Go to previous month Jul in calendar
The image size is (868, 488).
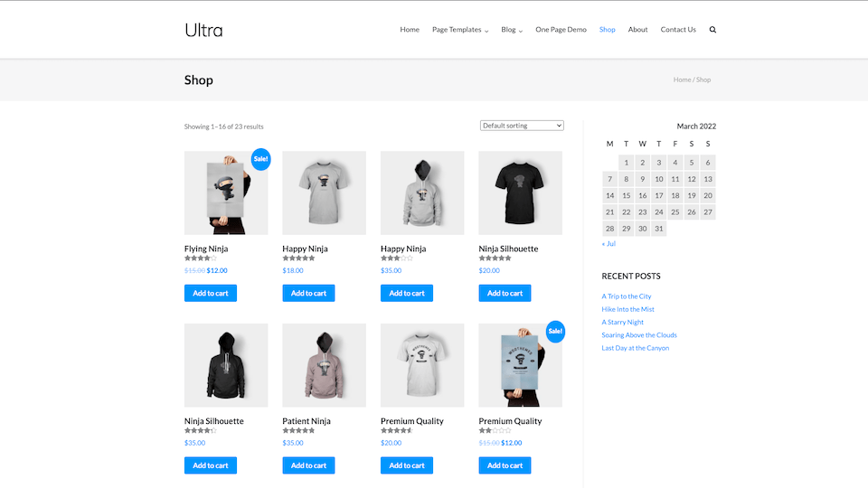[x=609, y=243]
